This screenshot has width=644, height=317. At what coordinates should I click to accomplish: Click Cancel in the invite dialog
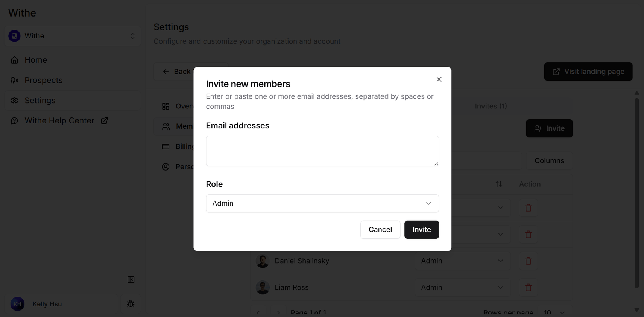point(380,230)
